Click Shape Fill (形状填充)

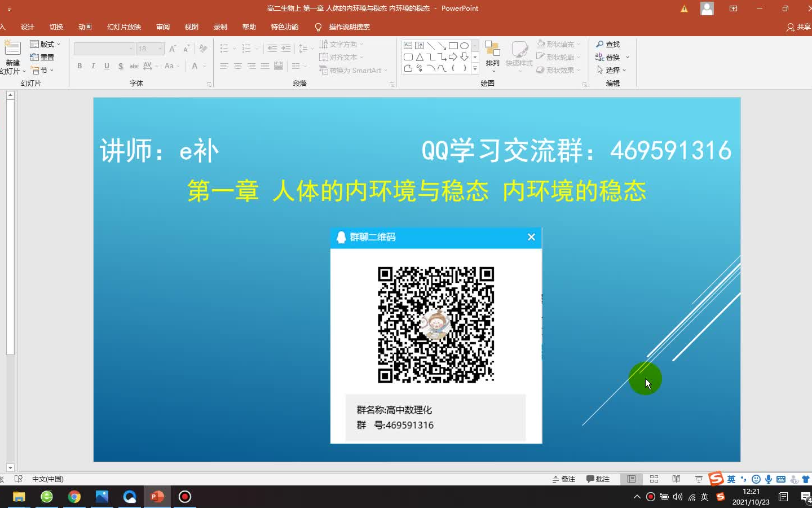click(558, 44)
